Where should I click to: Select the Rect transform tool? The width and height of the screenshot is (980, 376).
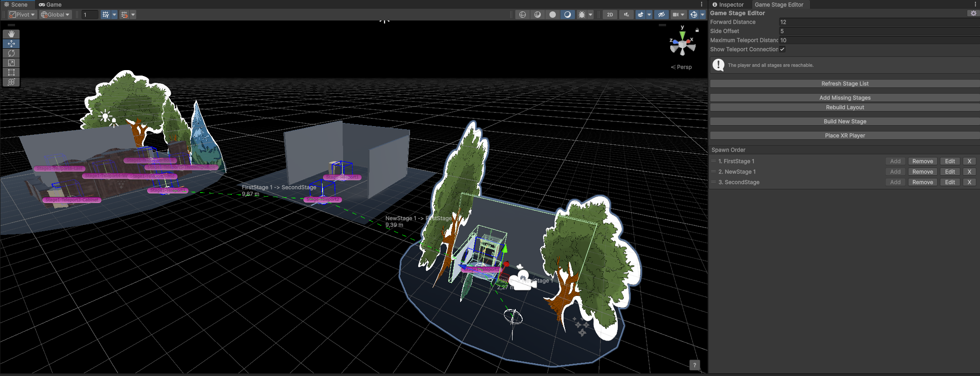pos(11,72)
